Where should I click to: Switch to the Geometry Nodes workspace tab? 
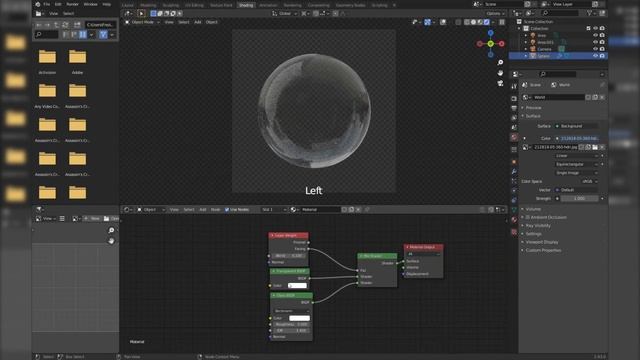351,5
